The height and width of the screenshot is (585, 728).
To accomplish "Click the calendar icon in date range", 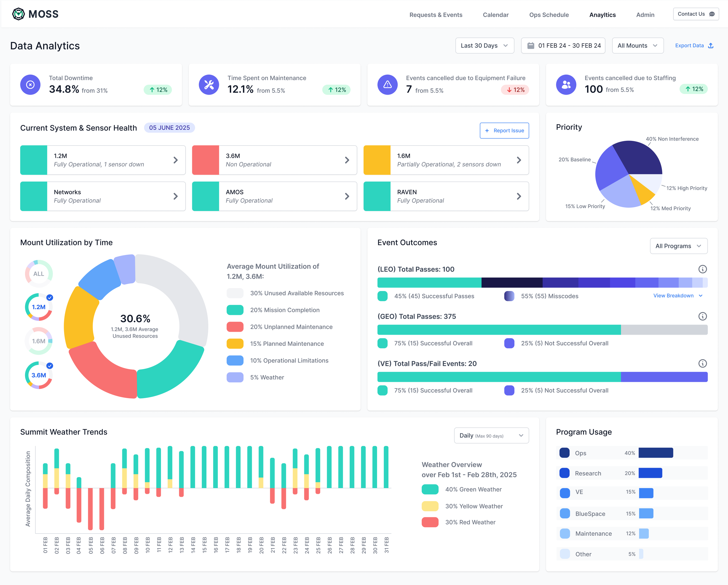I will [531, 46].
